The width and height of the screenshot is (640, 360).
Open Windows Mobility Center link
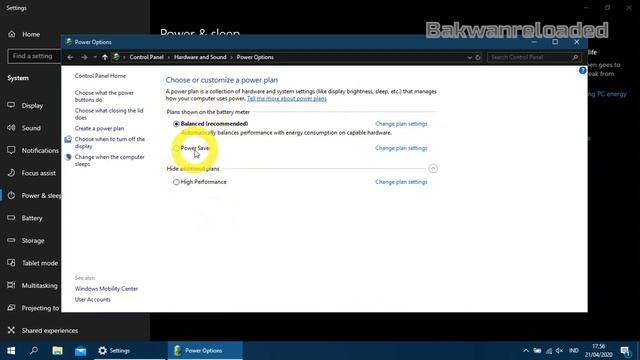[x=106, y=289]
